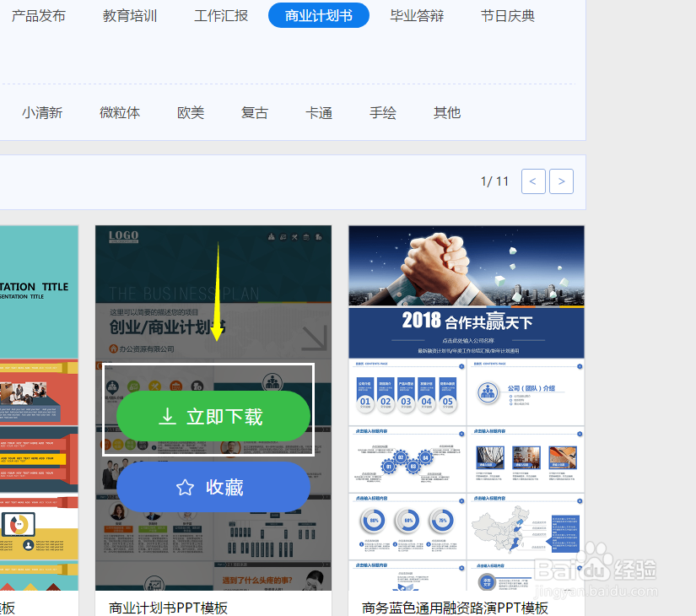Click the 1/11 page indicator

[494, 181]
